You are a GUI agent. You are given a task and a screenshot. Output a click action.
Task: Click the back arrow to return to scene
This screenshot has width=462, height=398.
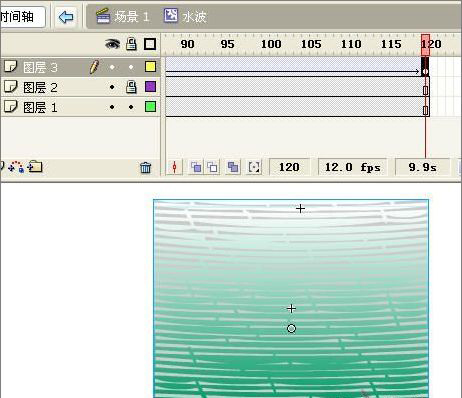[x=66, y=17]
